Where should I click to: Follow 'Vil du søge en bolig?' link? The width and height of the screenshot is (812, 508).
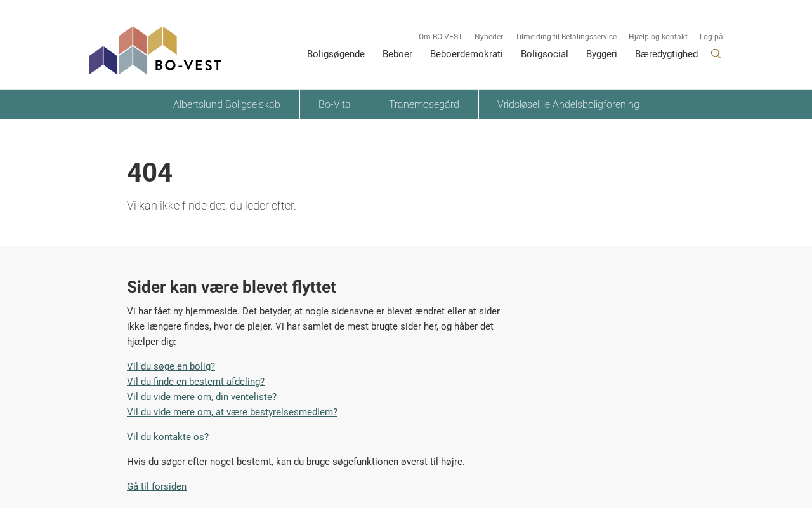pyautogui.click(x=171, y=366)
